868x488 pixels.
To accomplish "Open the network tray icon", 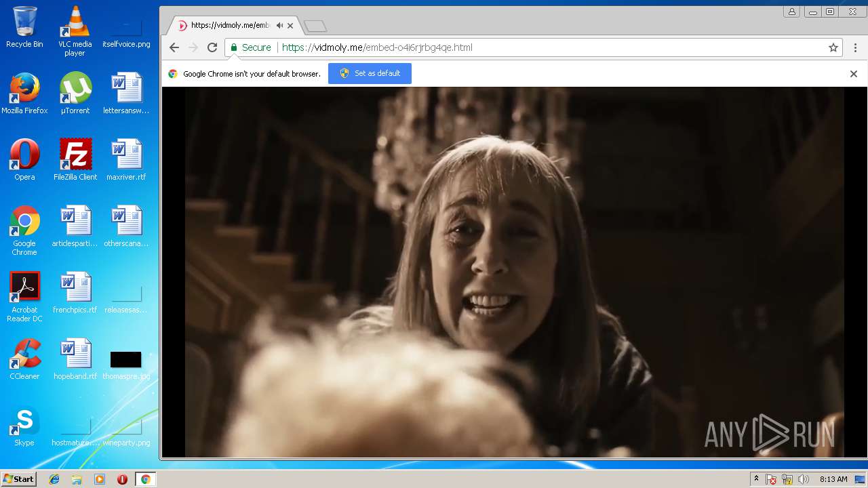I will [787, 479].
